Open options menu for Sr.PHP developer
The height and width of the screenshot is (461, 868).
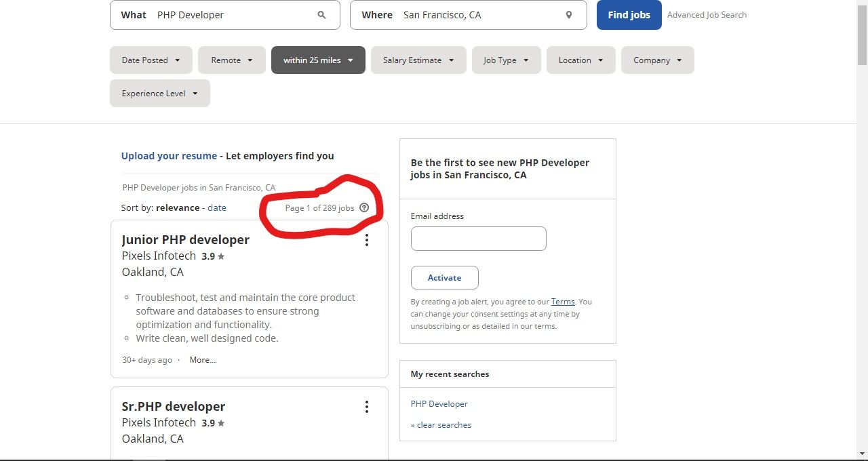[x=366, y=407]
